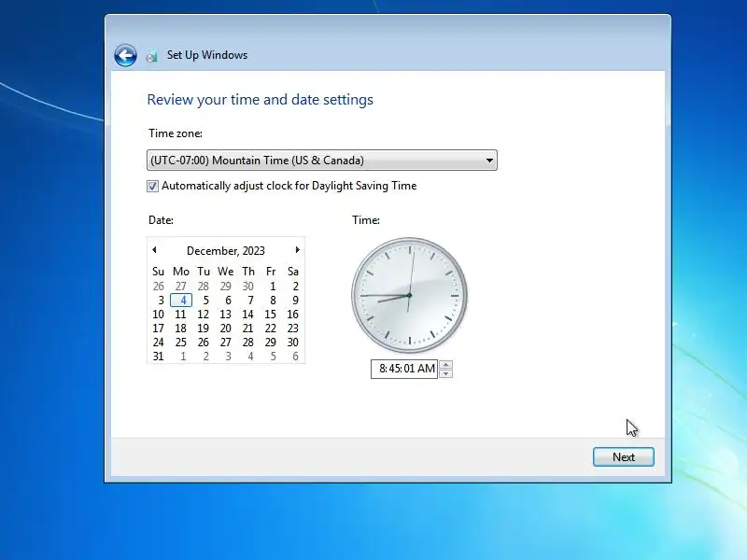The height and width of the screenshot is (560, 747).
Task: Pick December 24 on the calendar
Action: coord(158,343)
